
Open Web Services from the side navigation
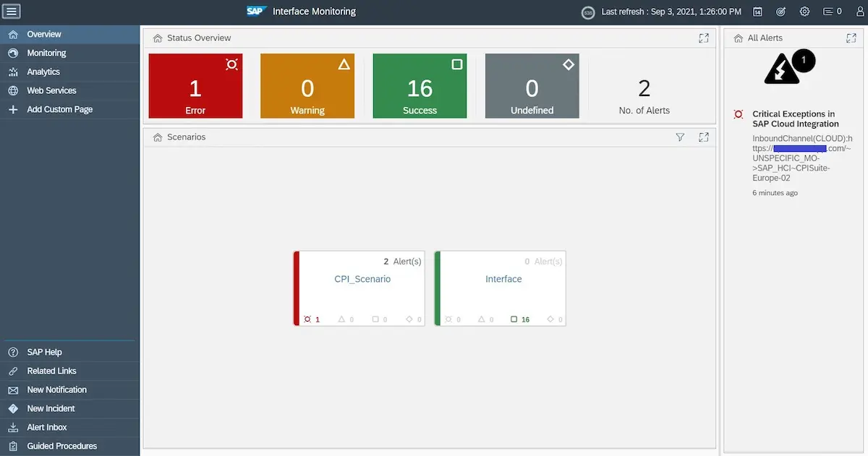[x=70, y=91]
